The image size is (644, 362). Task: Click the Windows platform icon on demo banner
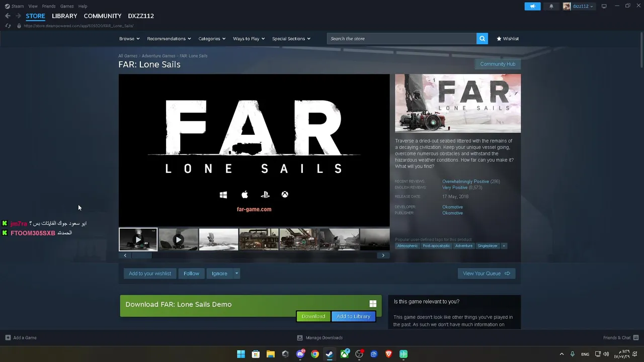click(373, 304)
